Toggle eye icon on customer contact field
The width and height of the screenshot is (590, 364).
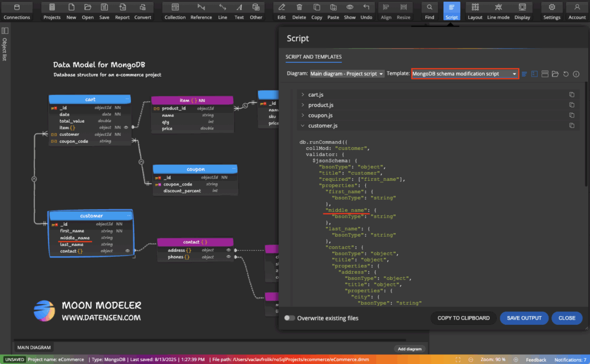(x=127, y=251)
